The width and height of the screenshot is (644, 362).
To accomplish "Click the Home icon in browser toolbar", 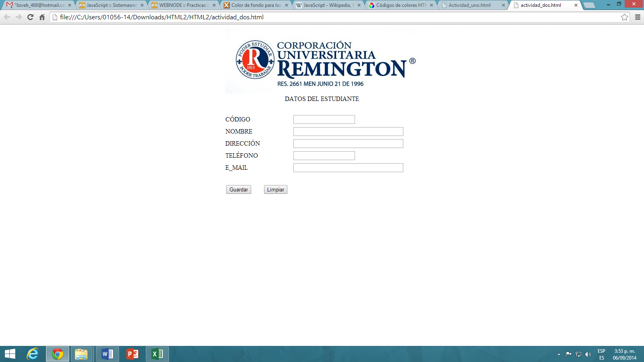I will 42,17.
